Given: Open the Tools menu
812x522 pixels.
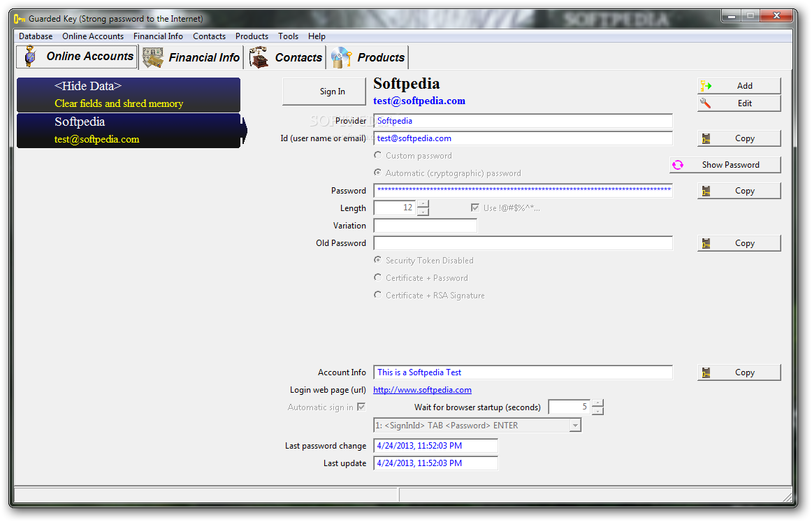Looking at the screenshot, I should [x=288, y=36].
